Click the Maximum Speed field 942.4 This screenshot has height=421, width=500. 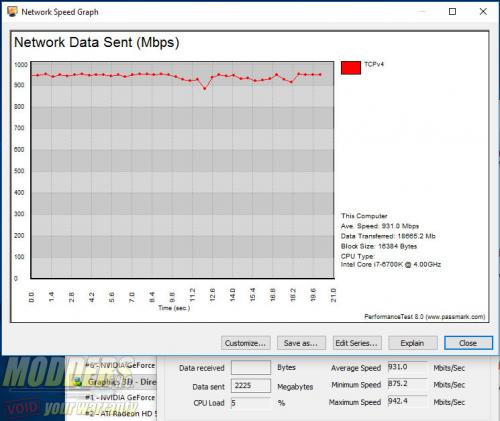407,401
